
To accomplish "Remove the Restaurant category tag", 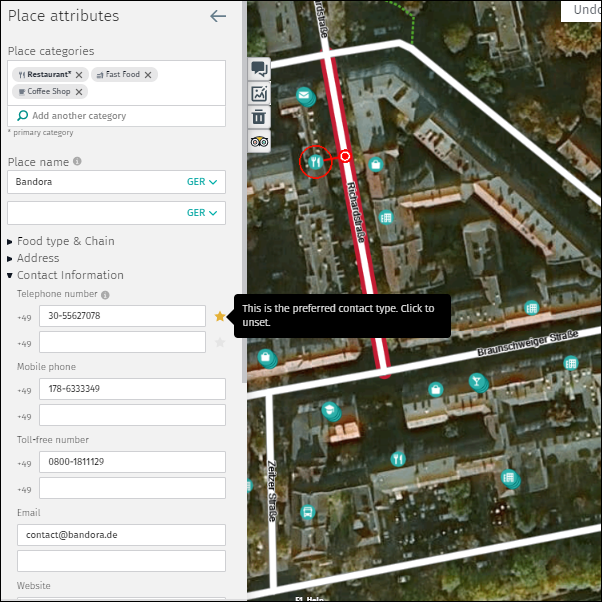I will 79,75.
